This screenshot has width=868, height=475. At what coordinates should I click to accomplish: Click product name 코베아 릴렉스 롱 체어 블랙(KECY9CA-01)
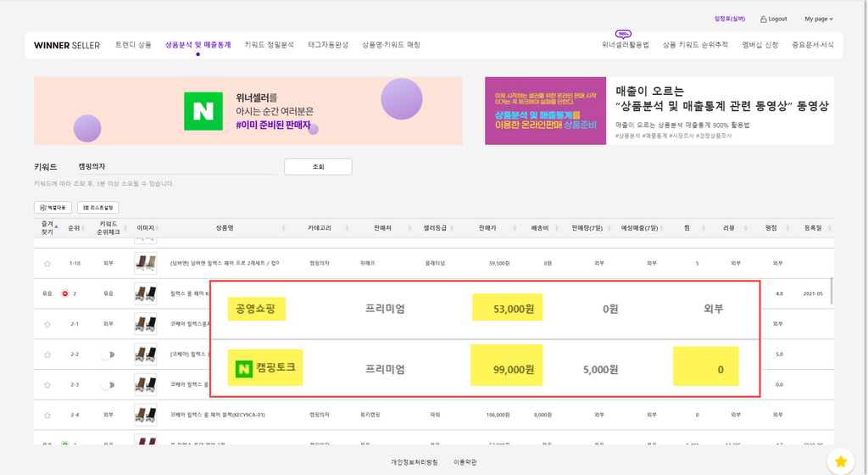tap(218, 415)
